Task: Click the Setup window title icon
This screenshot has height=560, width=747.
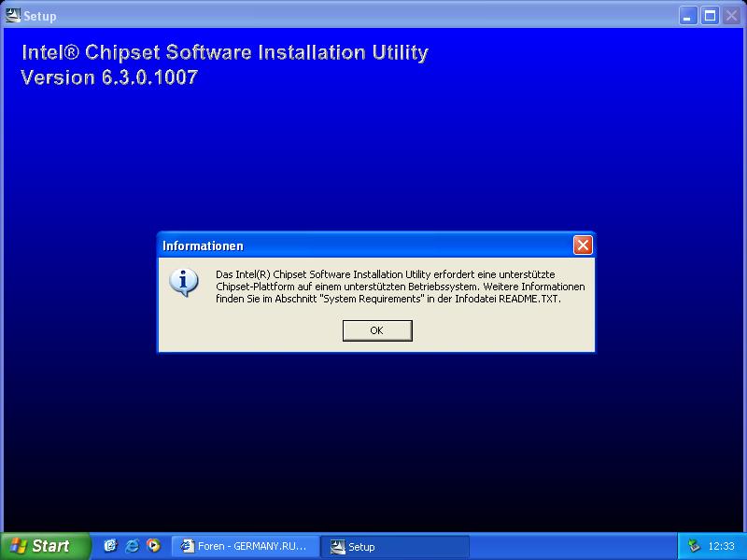Action: coord(12,15)
